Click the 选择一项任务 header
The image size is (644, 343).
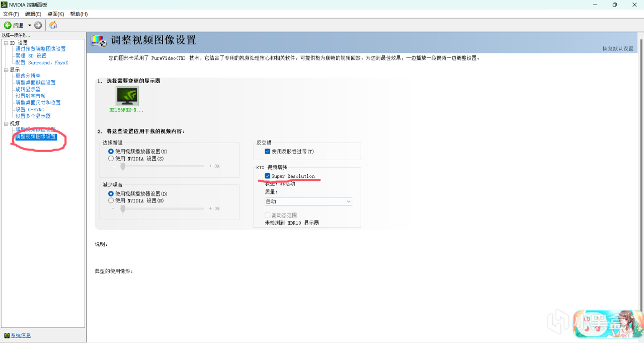click(16, 35)
